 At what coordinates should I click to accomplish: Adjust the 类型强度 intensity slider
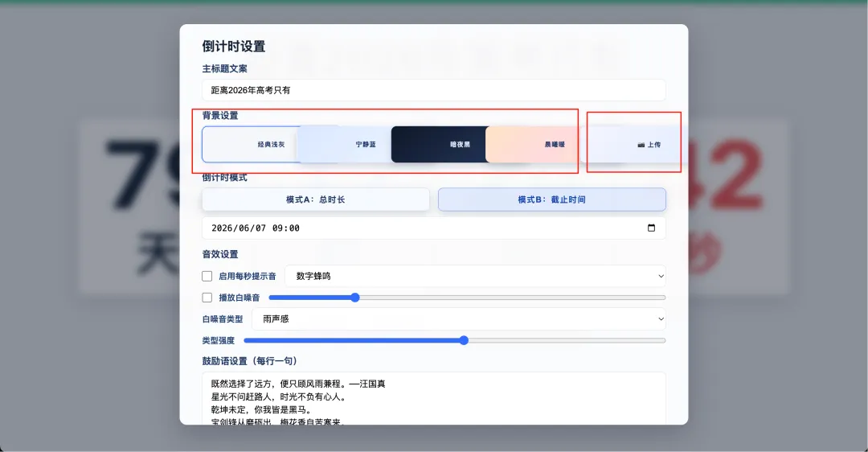coord(454,340)
